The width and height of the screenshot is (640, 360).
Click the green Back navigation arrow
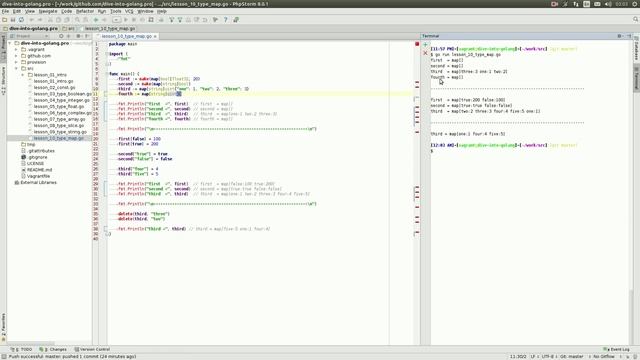click(96, 20)
